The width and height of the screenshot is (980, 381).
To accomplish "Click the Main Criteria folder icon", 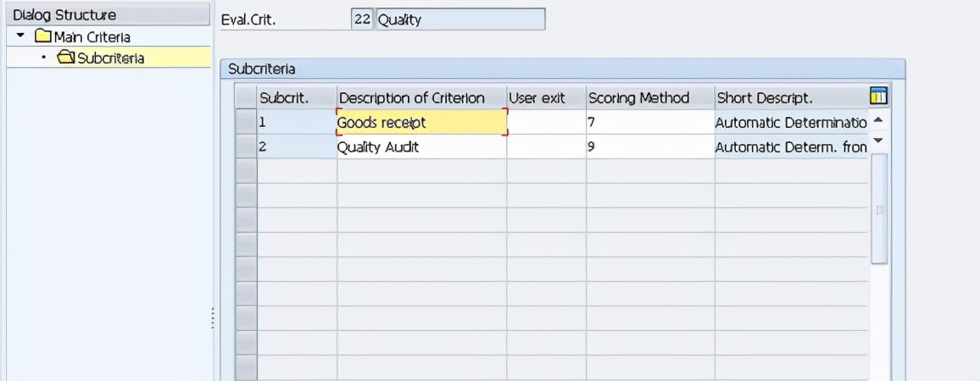I will click(x=43, y=36).
